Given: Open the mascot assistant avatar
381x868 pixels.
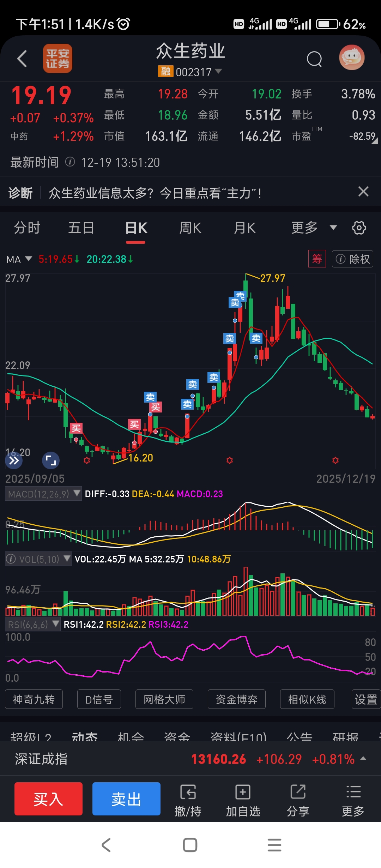Looking at the screenshot, I should [352, 58].
